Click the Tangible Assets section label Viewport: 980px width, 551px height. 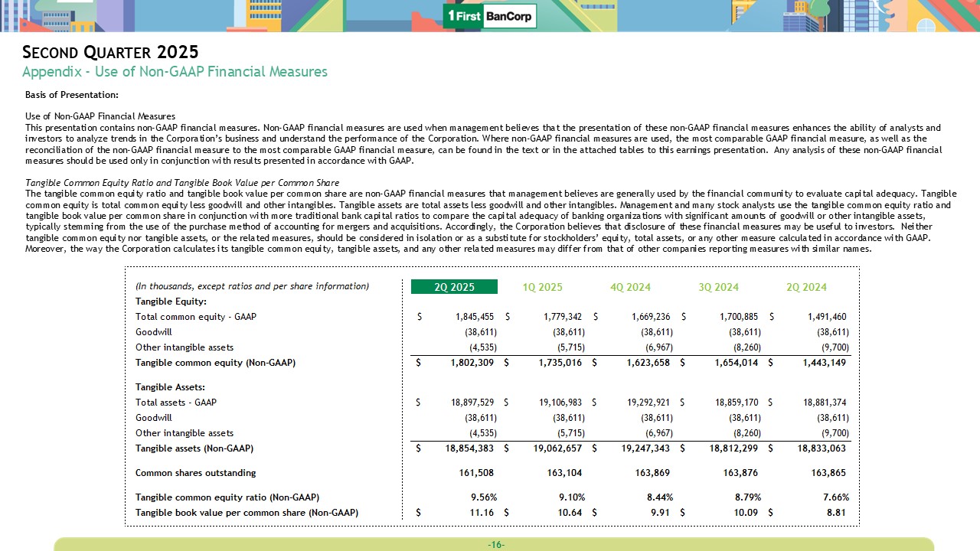click(x=170, y=387)
